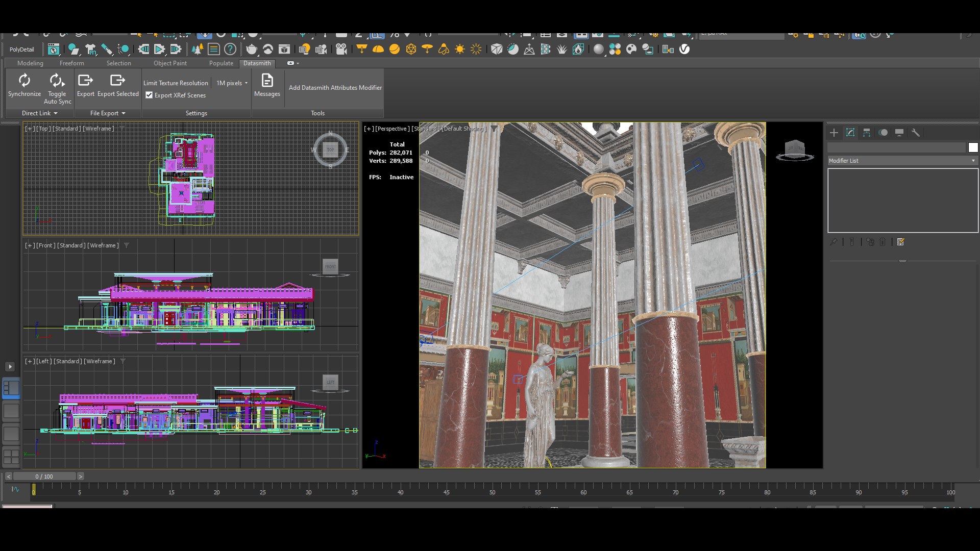
Task: Click the go-to-next-frame playback icon
Action: [176, 49]
